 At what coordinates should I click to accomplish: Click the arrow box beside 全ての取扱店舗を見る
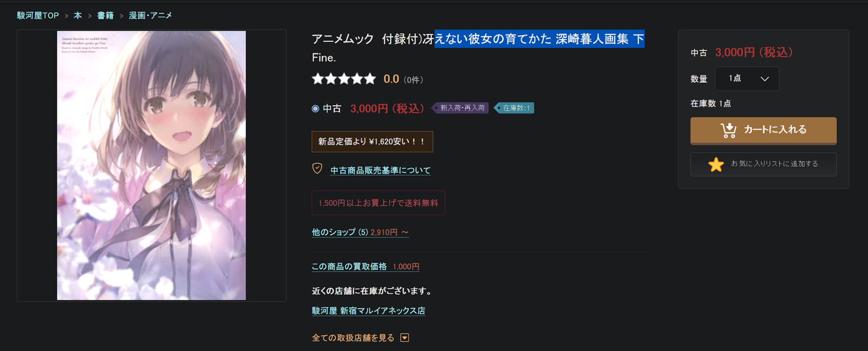tap(404, 338)
